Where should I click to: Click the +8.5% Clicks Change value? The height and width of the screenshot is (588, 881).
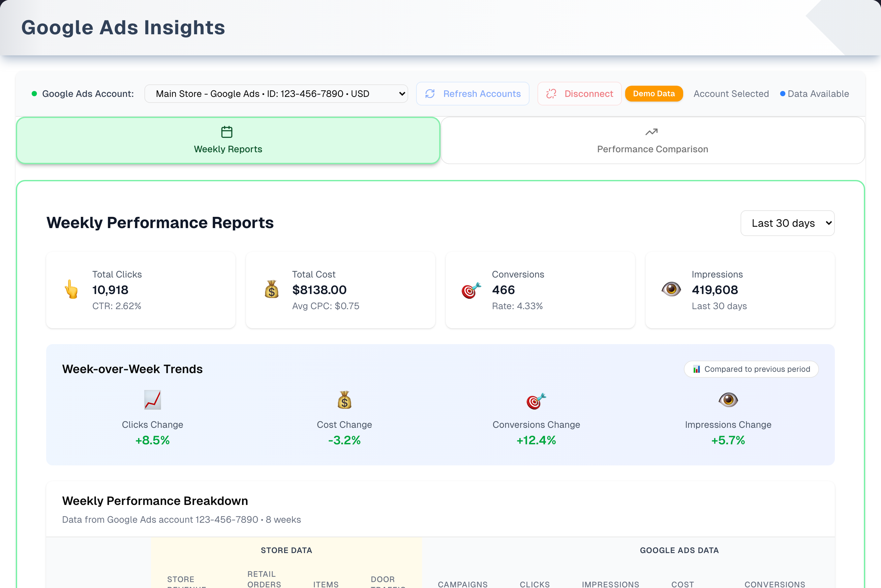click(152, 440)
